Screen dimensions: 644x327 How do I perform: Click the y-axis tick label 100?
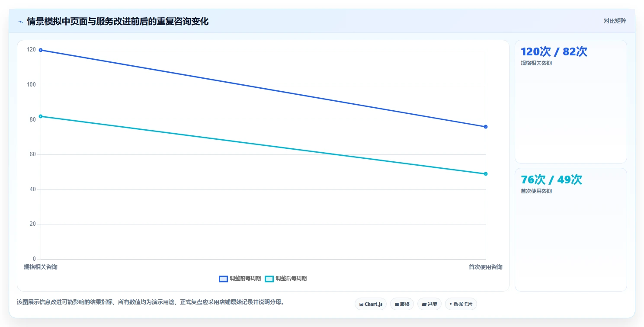click(x=32, y=85)
